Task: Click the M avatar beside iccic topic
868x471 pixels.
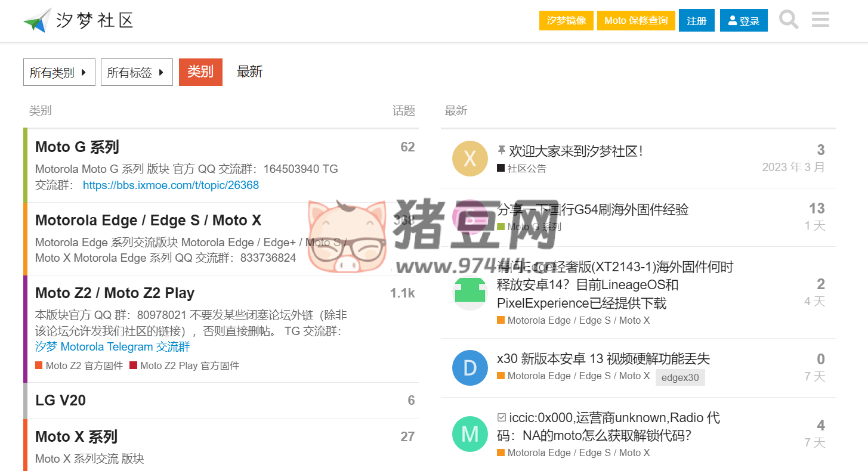Action: [x=470, y=434]
